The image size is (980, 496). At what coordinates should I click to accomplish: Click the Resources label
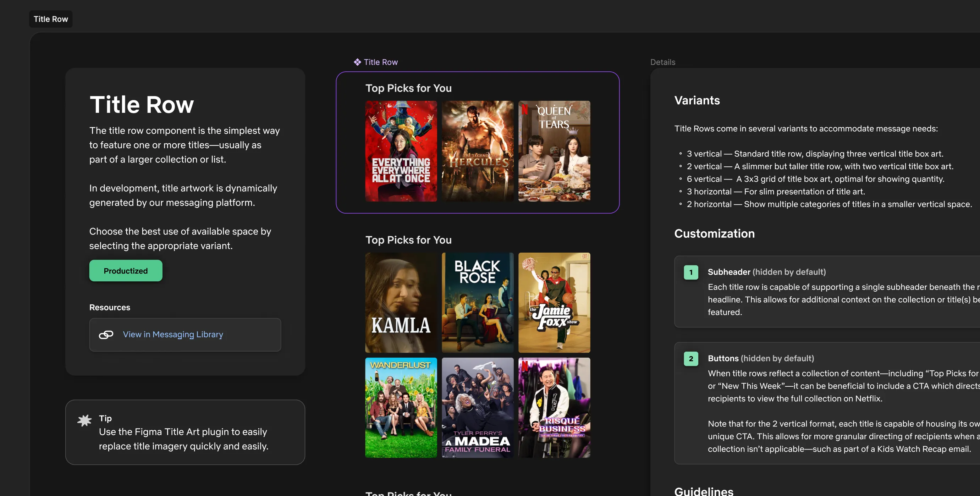point(110,307)
